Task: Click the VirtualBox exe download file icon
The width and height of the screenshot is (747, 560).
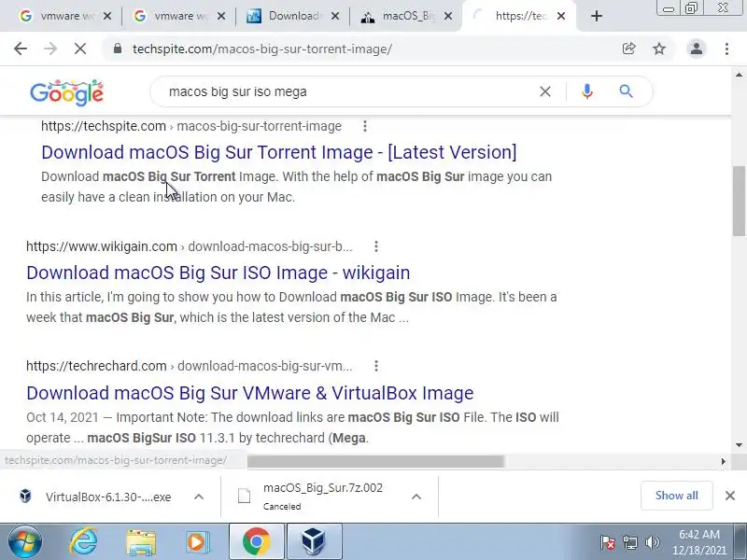Action: (25, 497)
